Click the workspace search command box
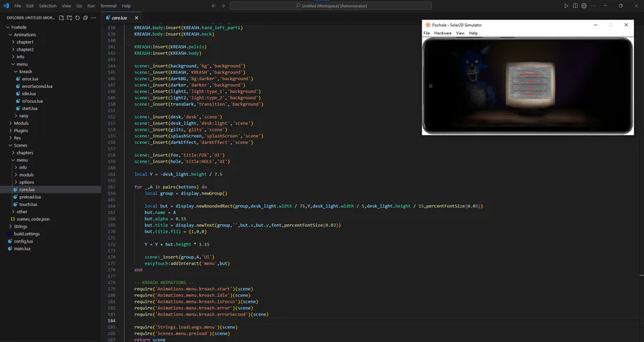The height and width of the screenshot is (342, 644). click(x=331, y=6)
